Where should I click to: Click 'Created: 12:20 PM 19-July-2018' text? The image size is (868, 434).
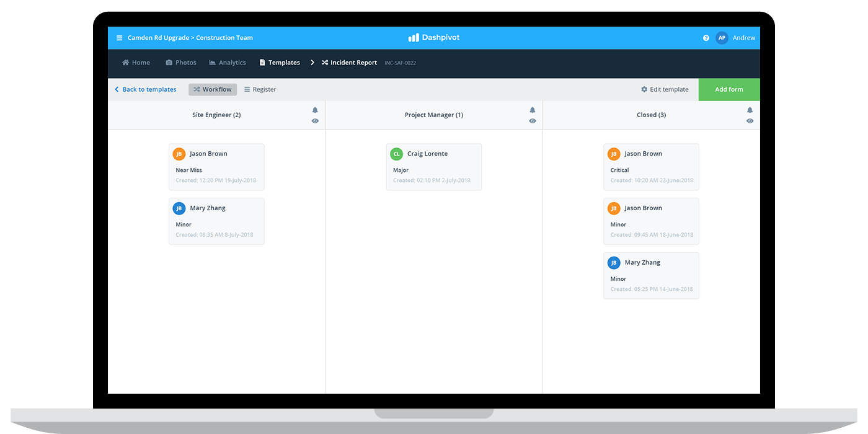(x=216, y=180)
